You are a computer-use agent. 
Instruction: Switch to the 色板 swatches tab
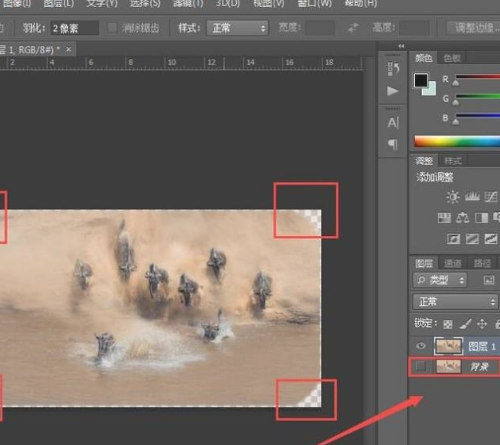coord(452,58)
